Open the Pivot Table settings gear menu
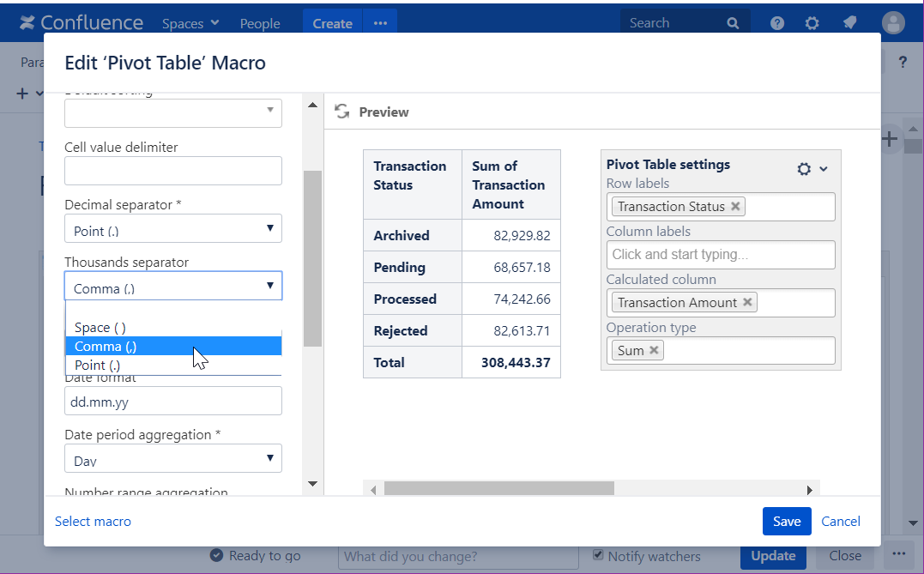The height and width of the screenshot is (574, 924). tap(812, 169)
